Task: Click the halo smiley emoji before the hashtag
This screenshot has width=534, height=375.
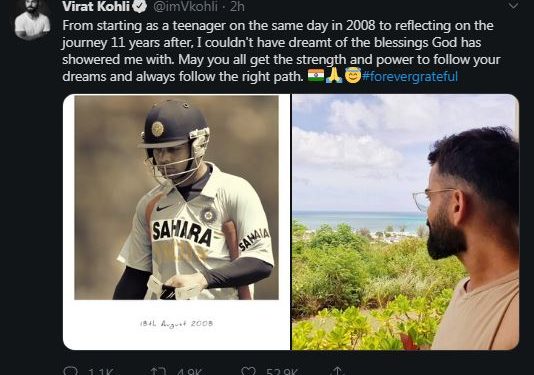Action: click(352, 75)
